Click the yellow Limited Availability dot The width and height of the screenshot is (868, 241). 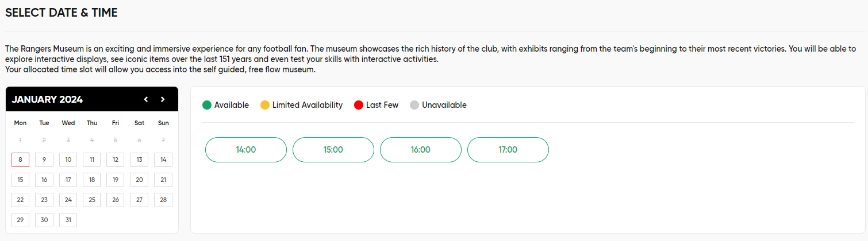coord(265,105)
